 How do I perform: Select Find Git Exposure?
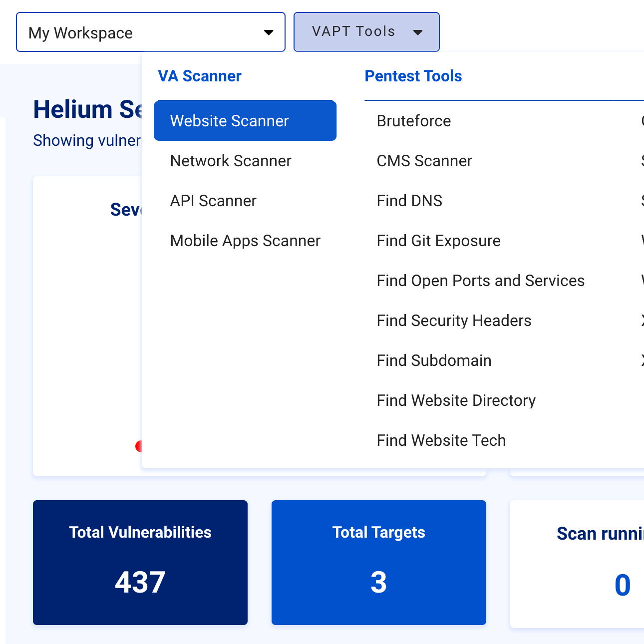pos(438,241)
